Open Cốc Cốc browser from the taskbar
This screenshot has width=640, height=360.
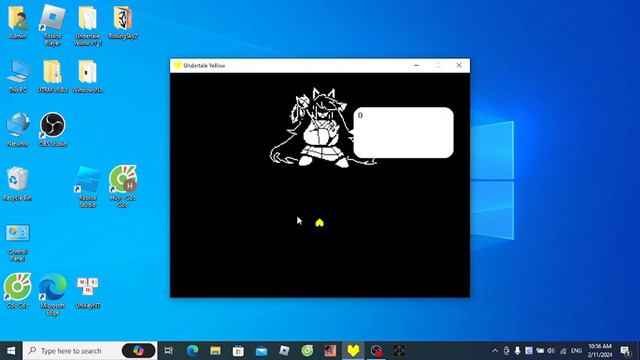307,351
